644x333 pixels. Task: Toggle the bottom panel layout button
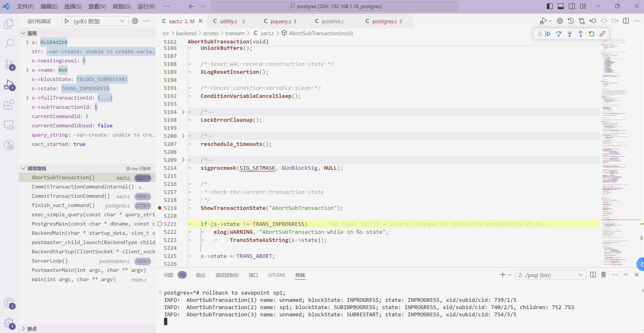[561, 6]
